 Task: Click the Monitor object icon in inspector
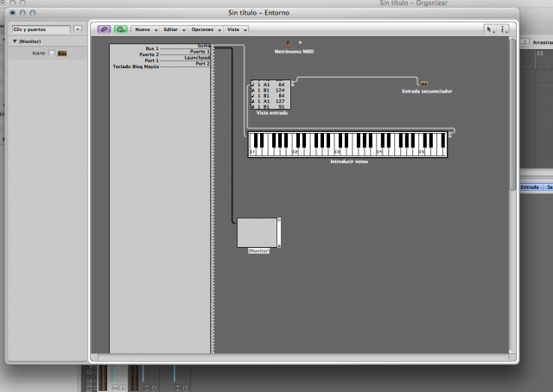[62, 53]
